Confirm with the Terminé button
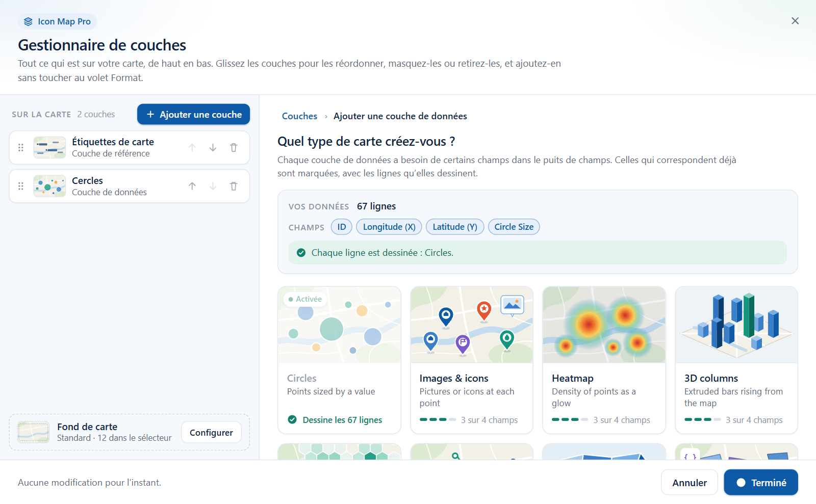 (761, 483)
